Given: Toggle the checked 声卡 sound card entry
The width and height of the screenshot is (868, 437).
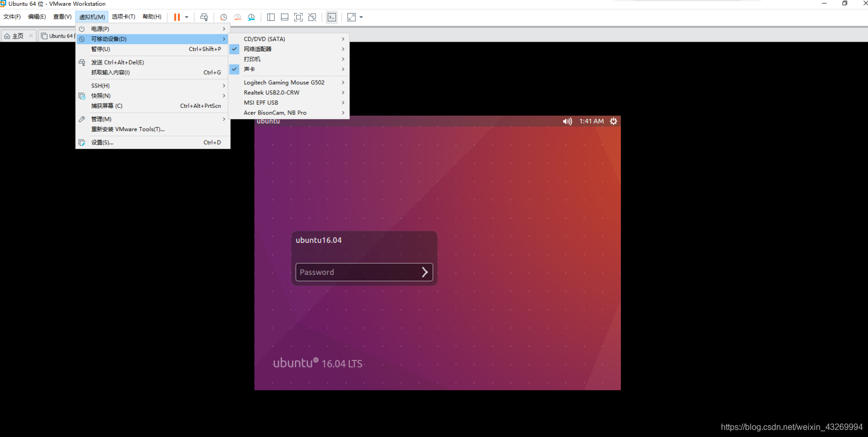Looking at the screenshot, I should tap(289, 69).
